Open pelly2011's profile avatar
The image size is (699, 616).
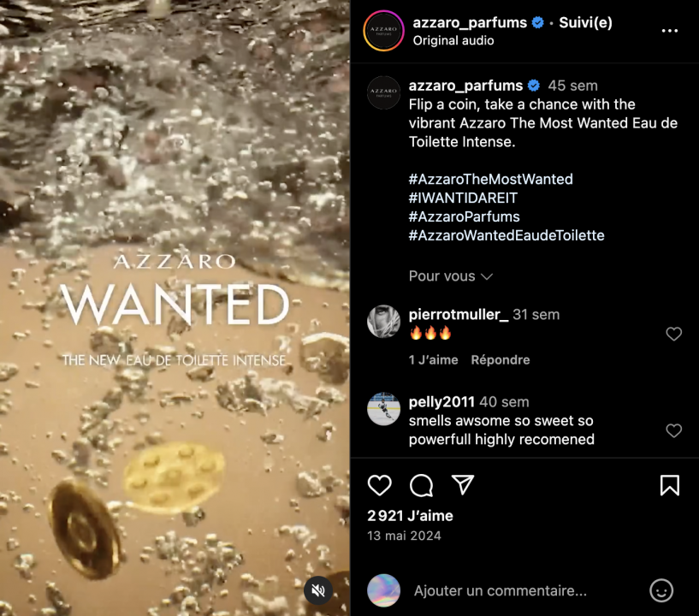pos(383,409)
